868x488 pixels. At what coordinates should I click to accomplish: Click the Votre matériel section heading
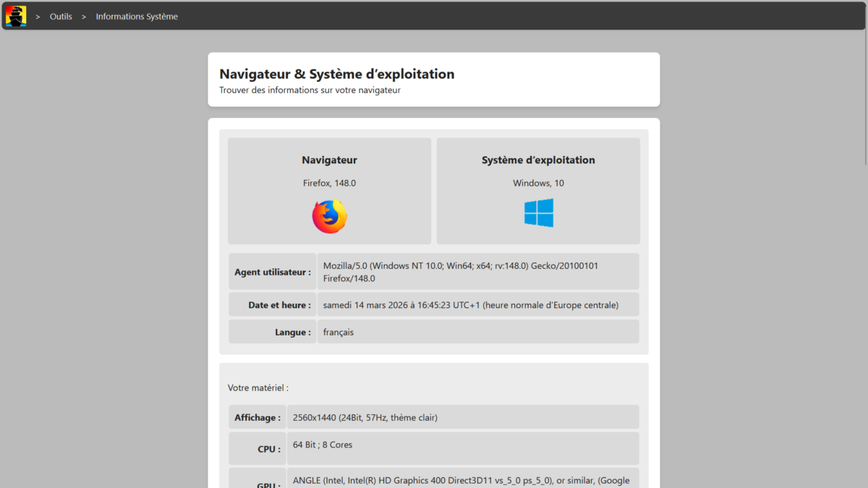(x=258, y=388)
